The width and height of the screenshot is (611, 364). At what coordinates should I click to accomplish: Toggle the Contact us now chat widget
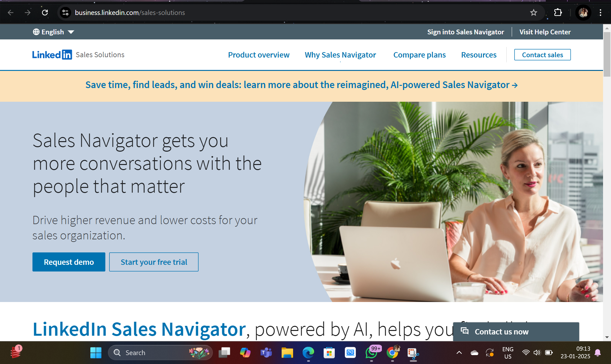point(516,332)
